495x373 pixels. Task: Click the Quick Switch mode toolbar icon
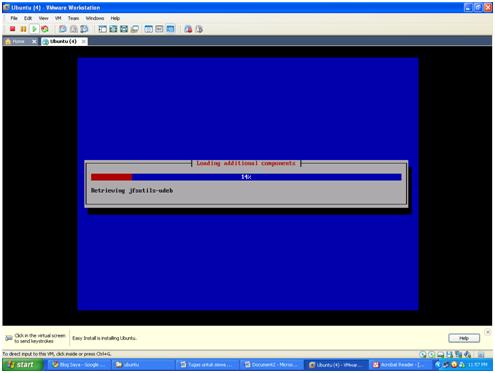click(113, 29)
